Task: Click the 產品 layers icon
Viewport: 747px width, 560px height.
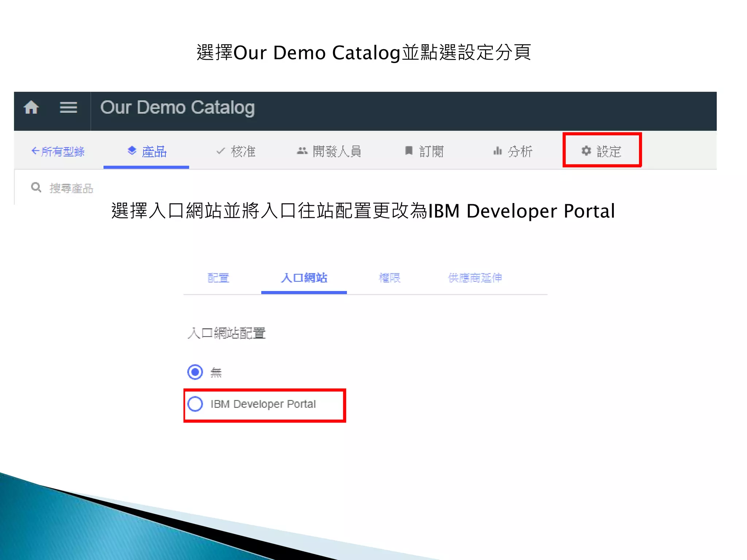Action: pos(132,151)
